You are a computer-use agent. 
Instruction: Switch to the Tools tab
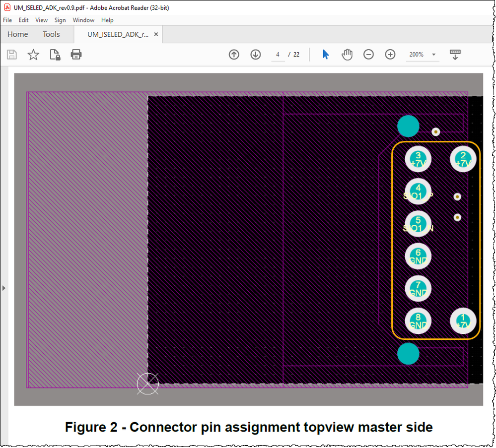pyautogui.click(x=51, y=34)
